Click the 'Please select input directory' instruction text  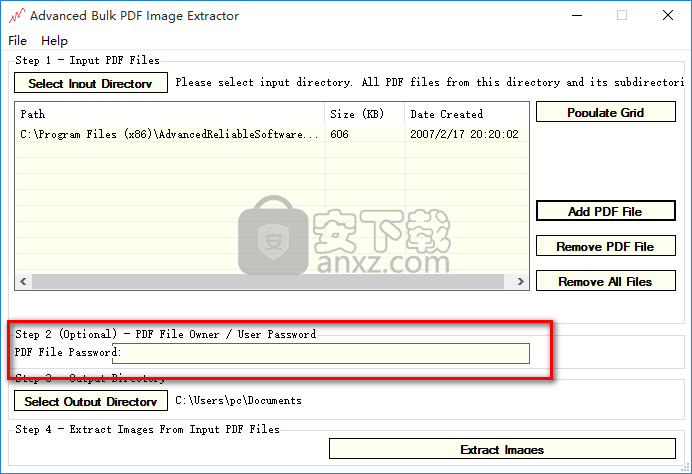[429, 82]
